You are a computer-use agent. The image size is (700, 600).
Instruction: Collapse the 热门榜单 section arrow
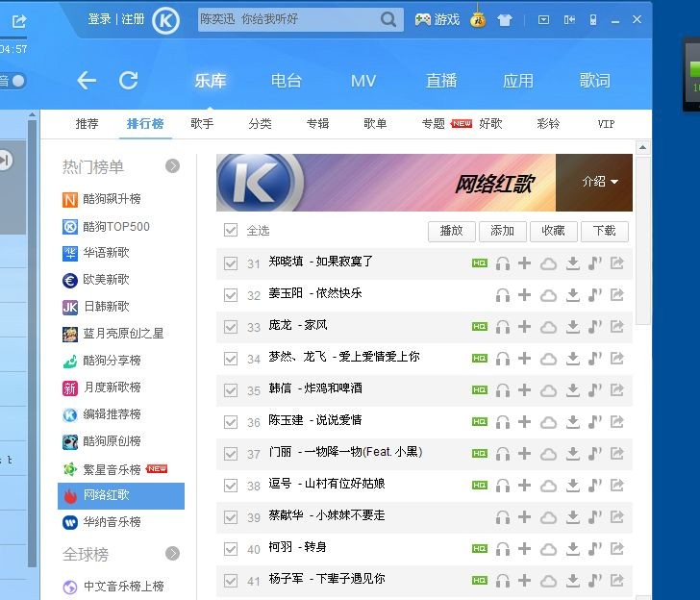pyautogui.click(x=172, y=166)
